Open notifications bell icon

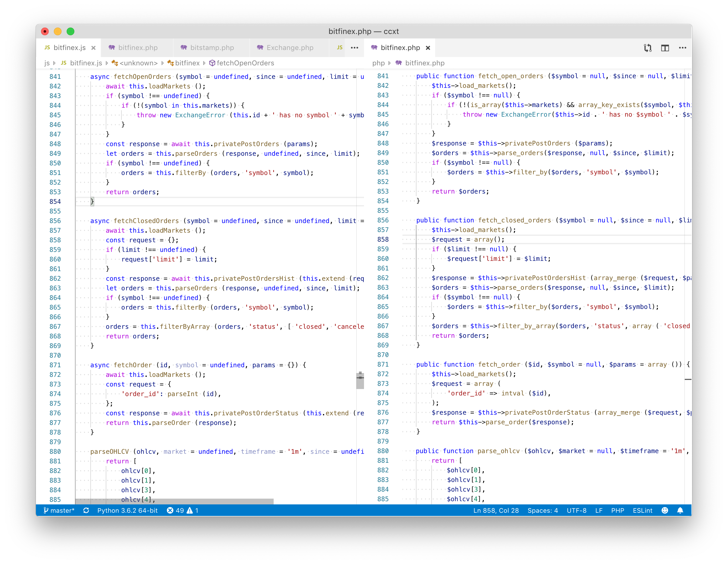[680, 510]
